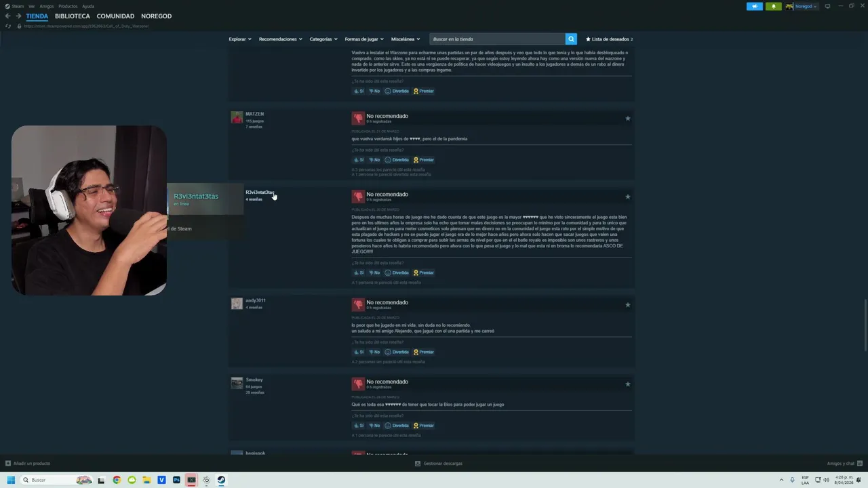Open the green notifications bell

(774, 6)
